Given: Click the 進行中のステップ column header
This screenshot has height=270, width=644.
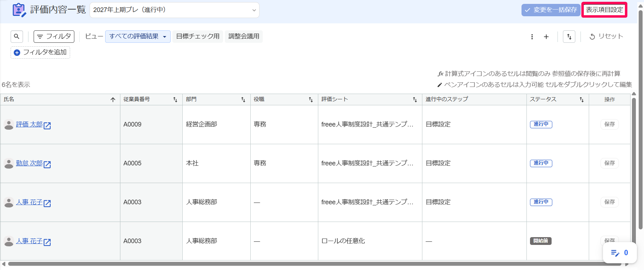Looking at the screenshot, I should [474, 100].
